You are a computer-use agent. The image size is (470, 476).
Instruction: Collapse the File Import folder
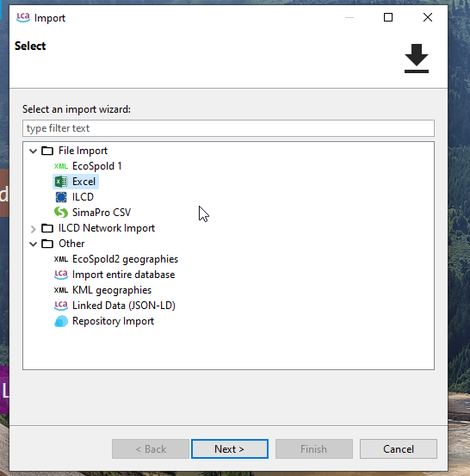[x=33, y=151]
